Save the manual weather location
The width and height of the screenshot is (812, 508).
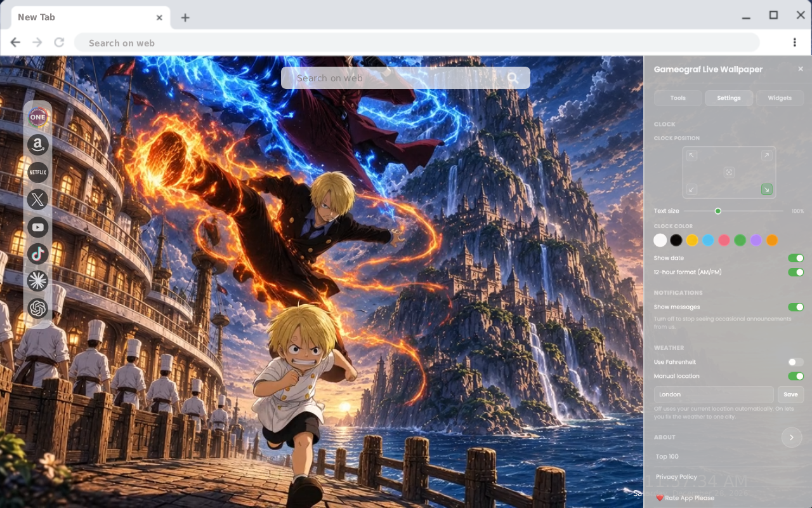[790, 394]
